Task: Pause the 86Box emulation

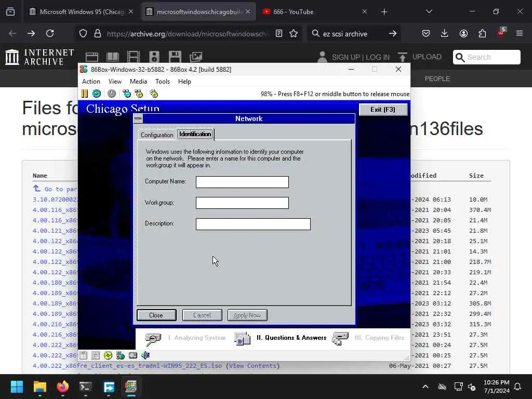Action: [85, 94]
